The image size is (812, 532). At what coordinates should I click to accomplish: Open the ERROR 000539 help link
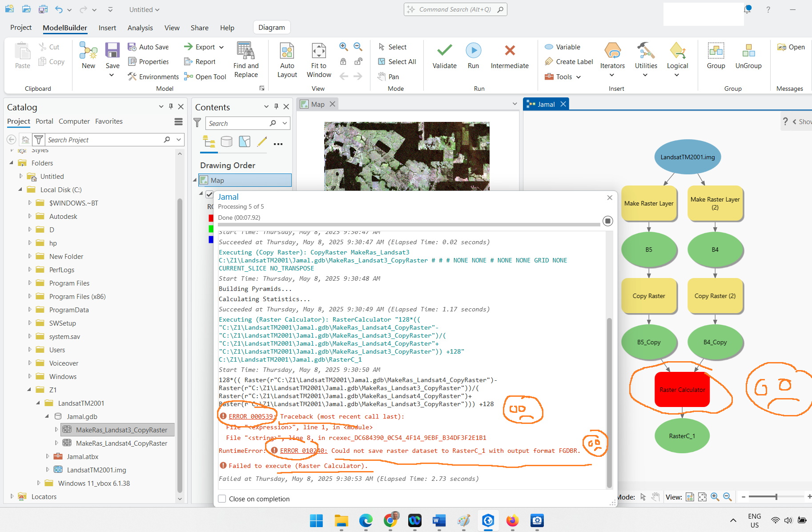pos(252,416)
